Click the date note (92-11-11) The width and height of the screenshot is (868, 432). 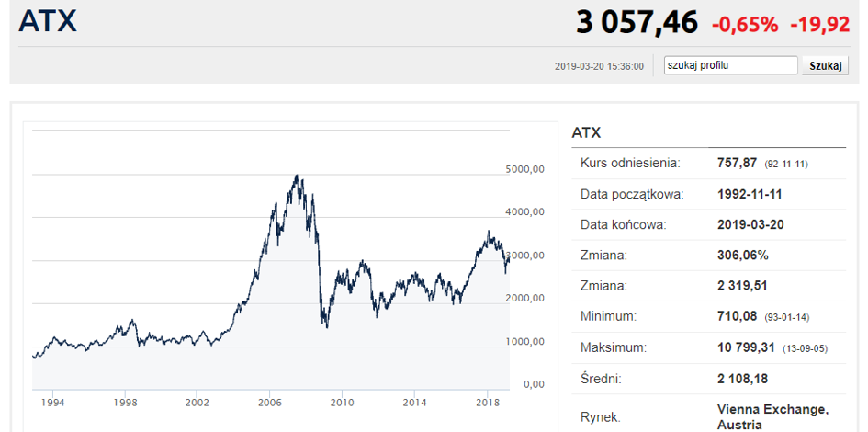(785, 165)
